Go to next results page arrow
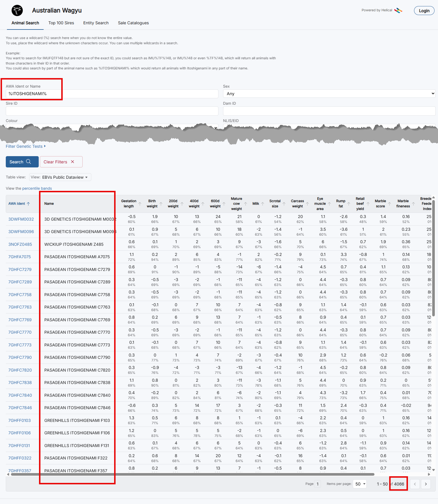 tap(426, 484)
